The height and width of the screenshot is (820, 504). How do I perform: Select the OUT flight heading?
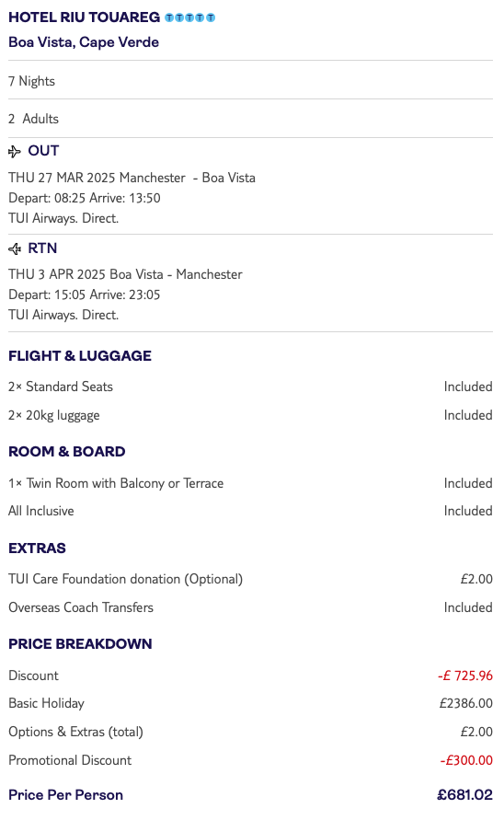43,151
